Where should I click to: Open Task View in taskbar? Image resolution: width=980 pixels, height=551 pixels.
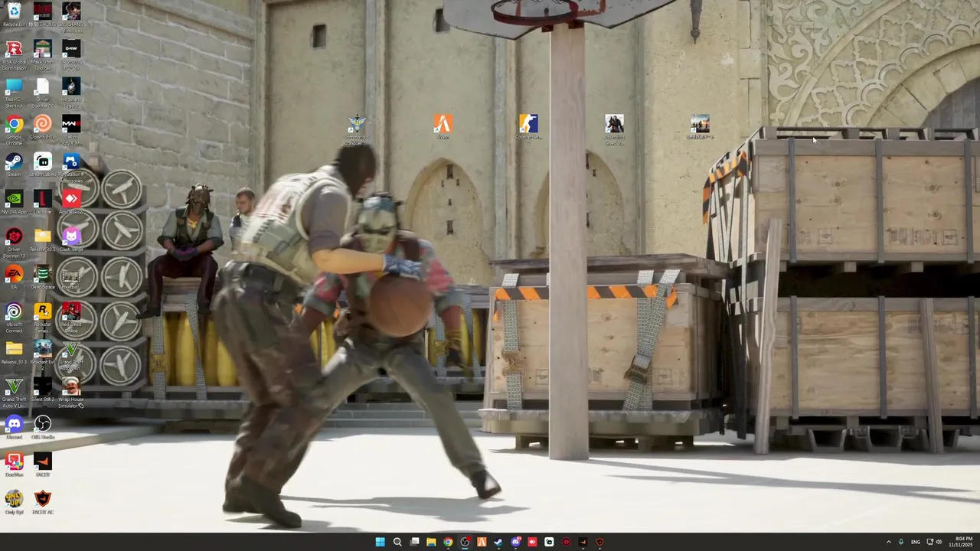[x=414, y=542]
